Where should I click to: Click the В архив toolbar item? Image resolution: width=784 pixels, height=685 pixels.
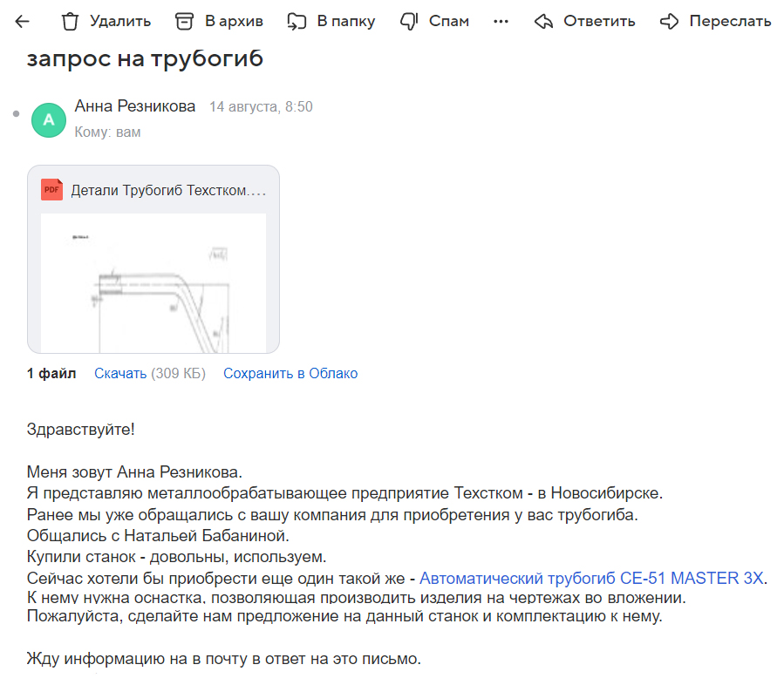tap(219, 22)
